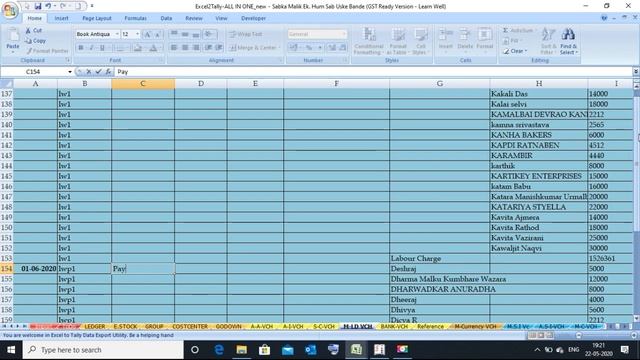Click the Find & Select binoculars
Viewport: 640px width, 360px height.
568,41
